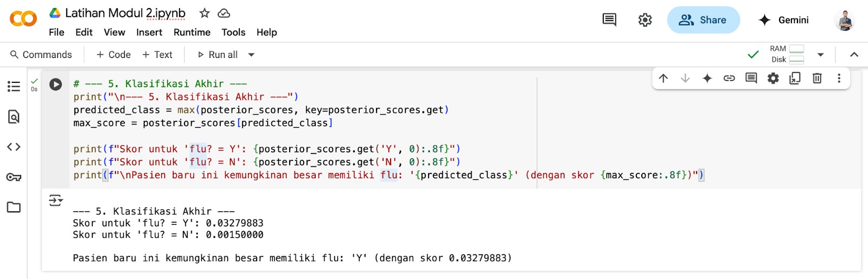This screenshot has width=868, height=279.
Task: Open the secrets key panel
Action: click(x=14, y=177)
